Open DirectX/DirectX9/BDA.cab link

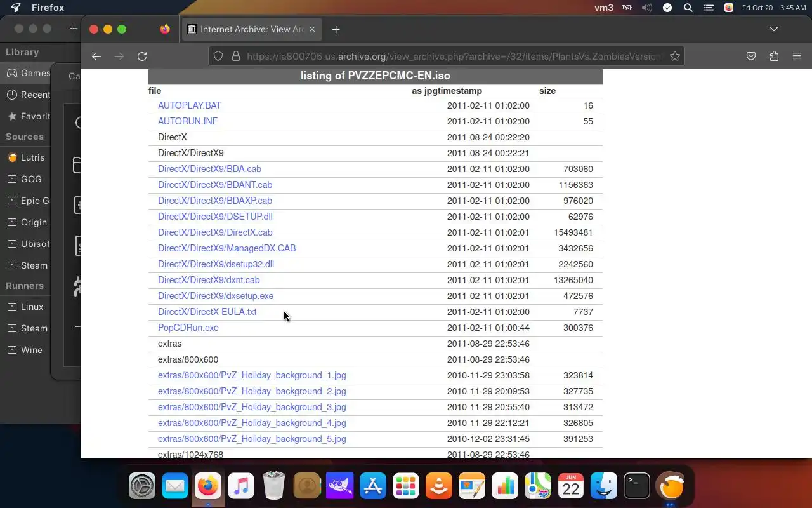pos(209,169)
